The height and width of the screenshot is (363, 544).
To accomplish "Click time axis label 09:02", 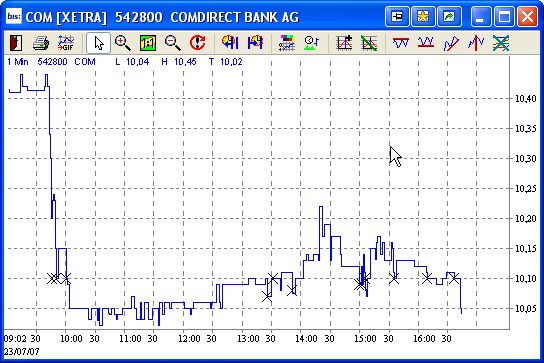I will (15, 338).
